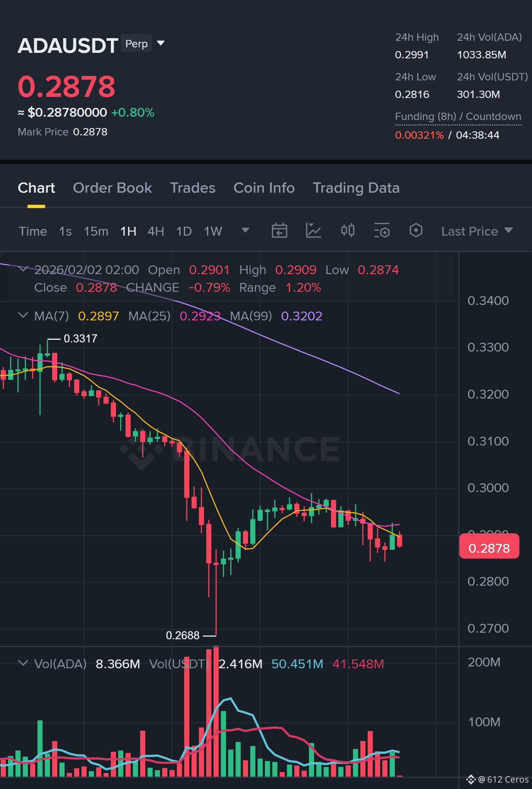Collapse the MA indicator legend chevron
Viewport: 532px width, 789px height.
tap(23, 315)
